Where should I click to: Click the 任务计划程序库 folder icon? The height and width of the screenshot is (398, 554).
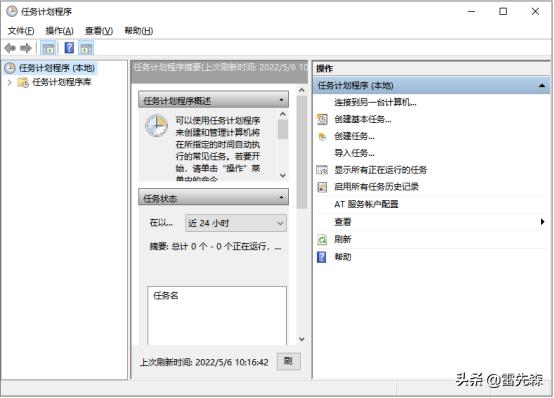(23, 83)
